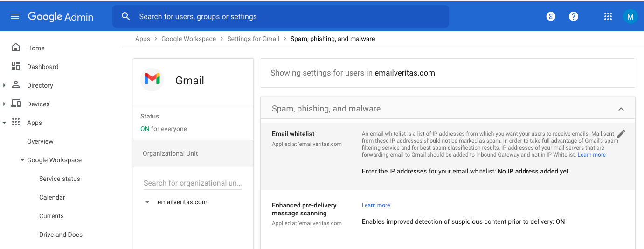The height and width of the screenshot is (249, 644).
Task: Select Currents in the sidebar
Action: click(51, 216)
